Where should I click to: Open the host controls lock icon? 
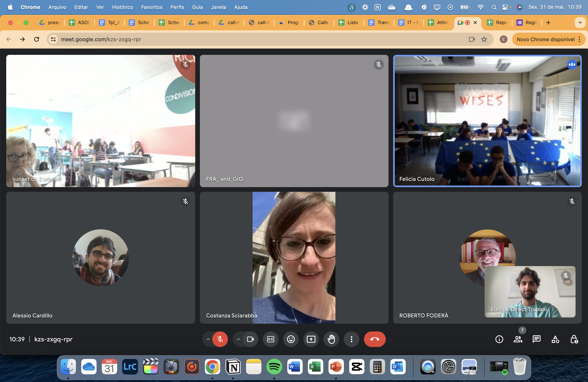click(x=574, y=339)
